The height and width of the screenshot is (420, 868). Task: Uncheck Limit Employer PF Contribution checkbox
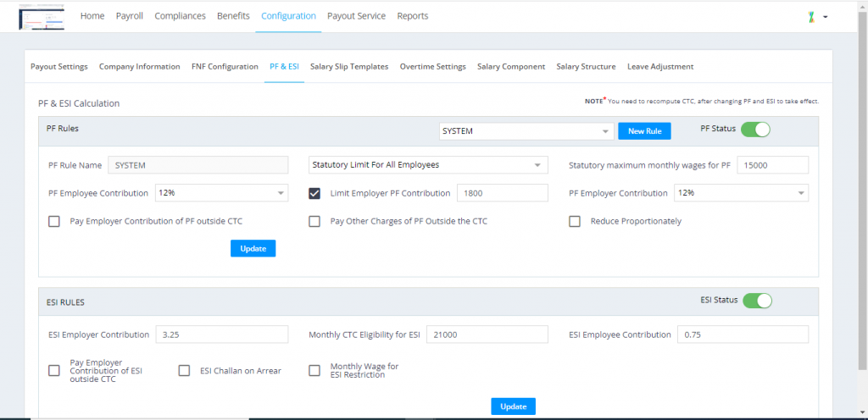click(314, 193)
